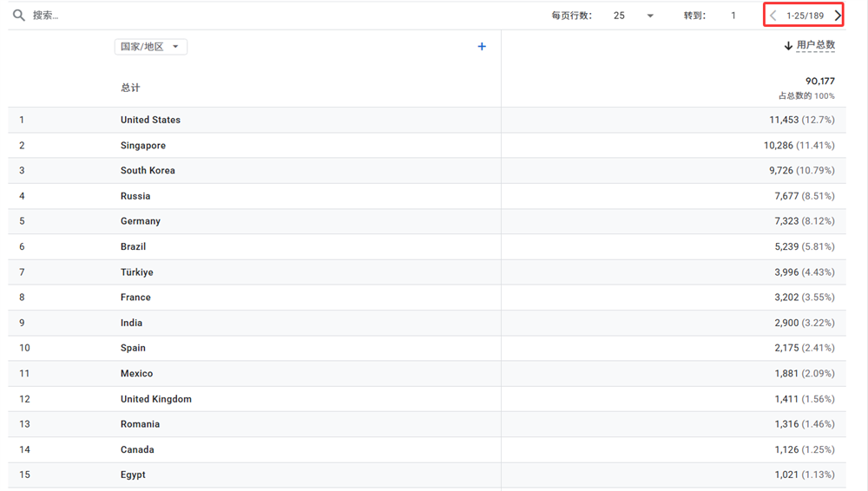Select the Russia row
Viewport: 868px width, 491px height.
point(427,196)
